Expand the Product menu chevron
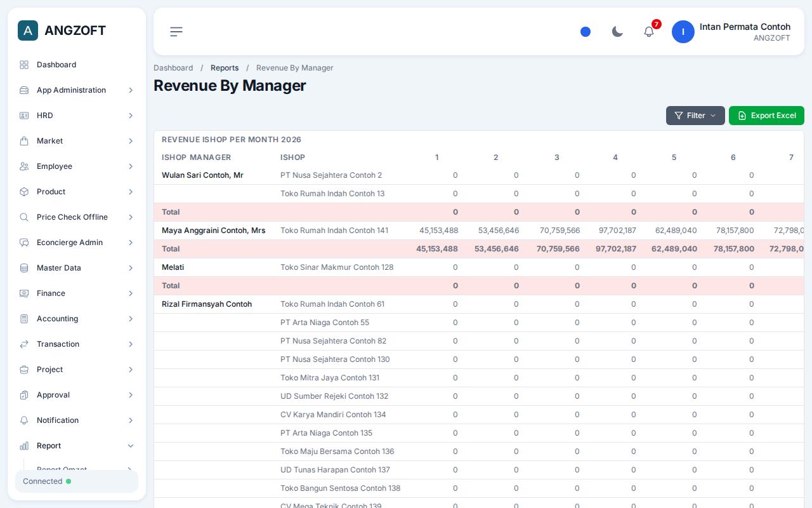This screenshot has height=508, width=812. point(131,192)
